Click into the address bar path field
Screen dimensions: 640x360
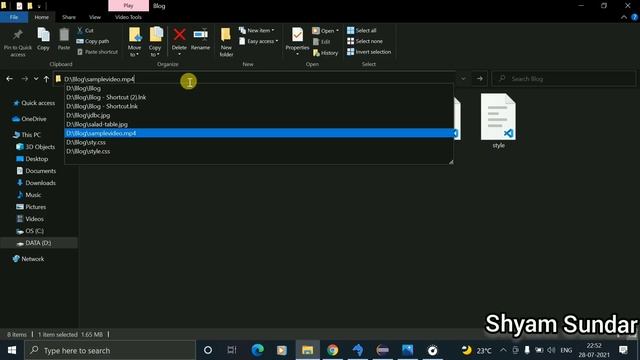point(255,79)
